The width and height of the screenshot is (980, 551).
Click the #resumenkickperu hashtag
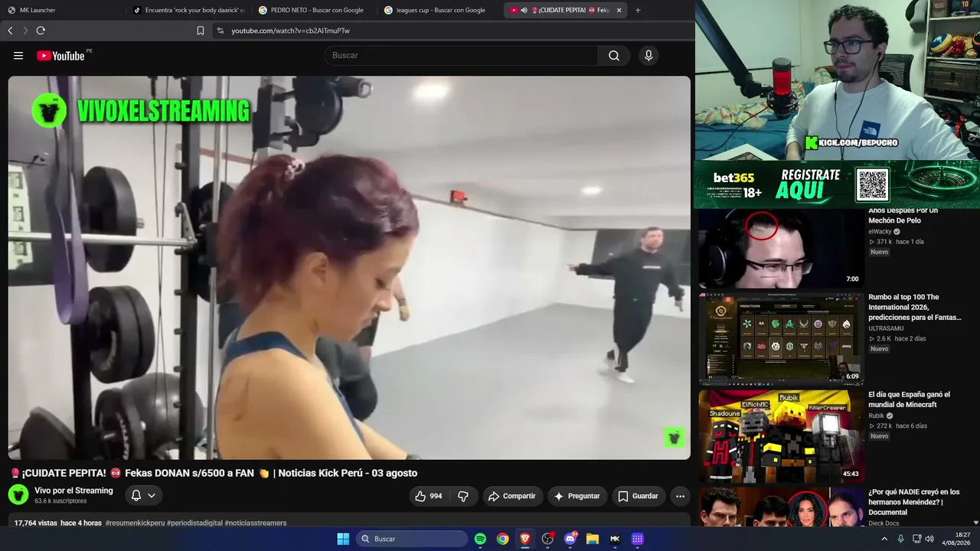click(136, 523)
